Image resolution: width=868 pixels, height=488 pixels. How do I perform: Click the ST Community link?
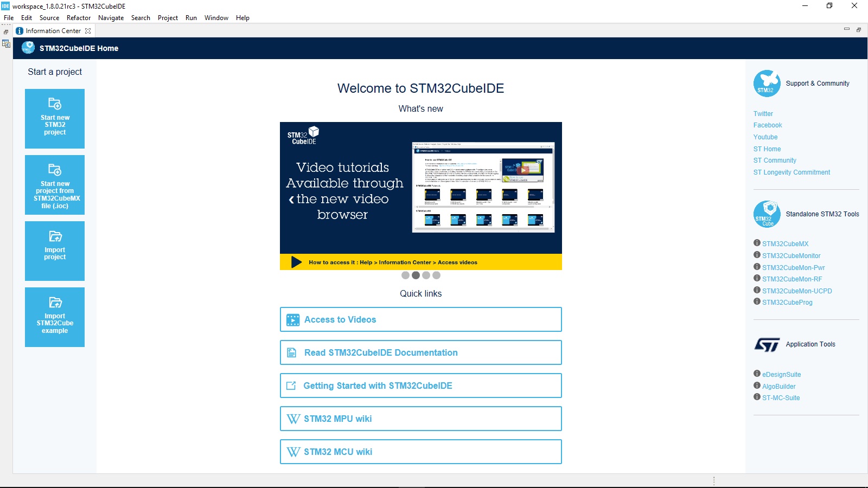coord(774,160)
